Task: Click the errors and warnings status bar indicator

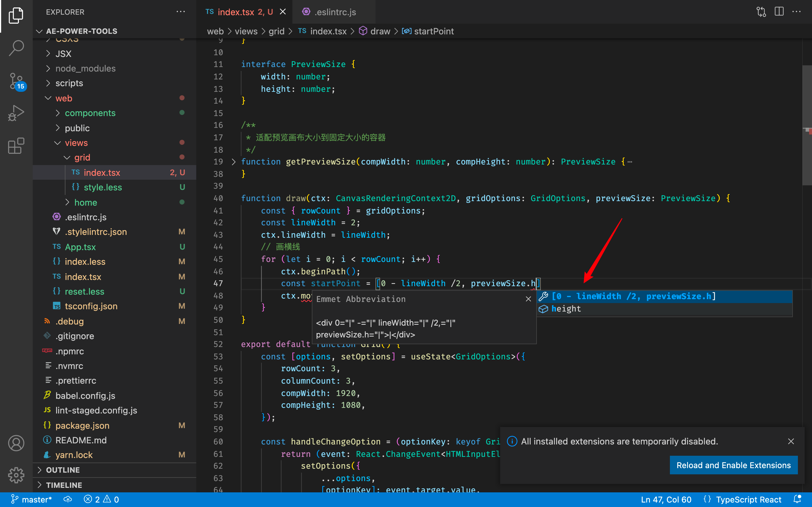Action: tap(101, 499)
